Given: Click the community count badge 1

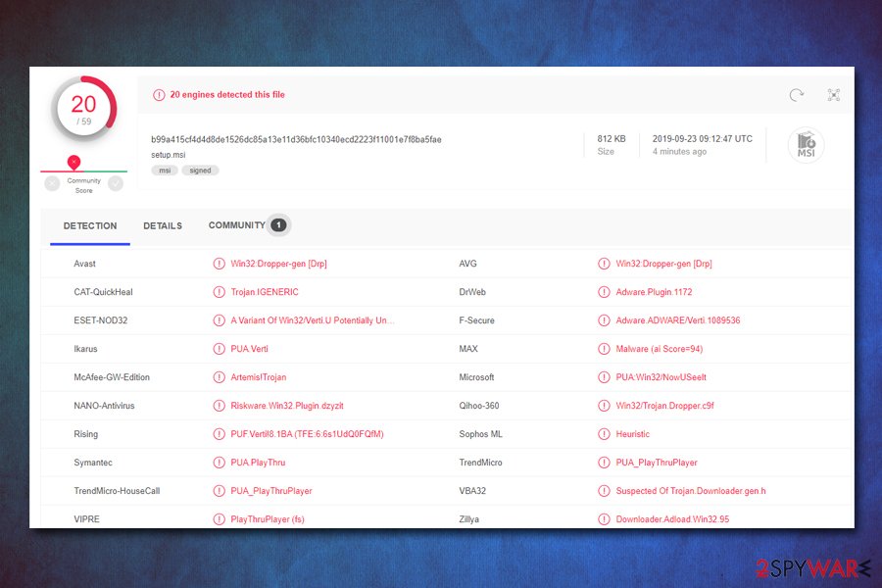Looking at the screenshot, I should click(x=278, y=225).
